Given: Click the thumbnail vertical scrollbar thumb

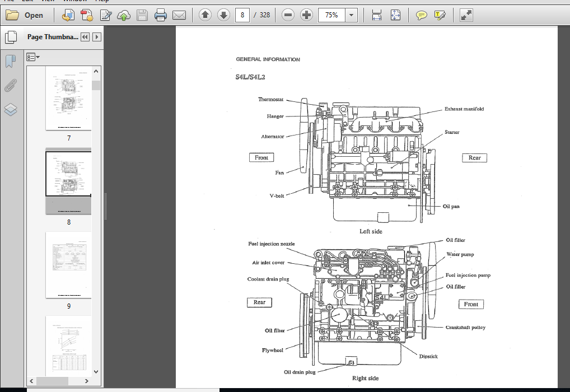Looking at the screenshot, I should (x=96, y=86).
